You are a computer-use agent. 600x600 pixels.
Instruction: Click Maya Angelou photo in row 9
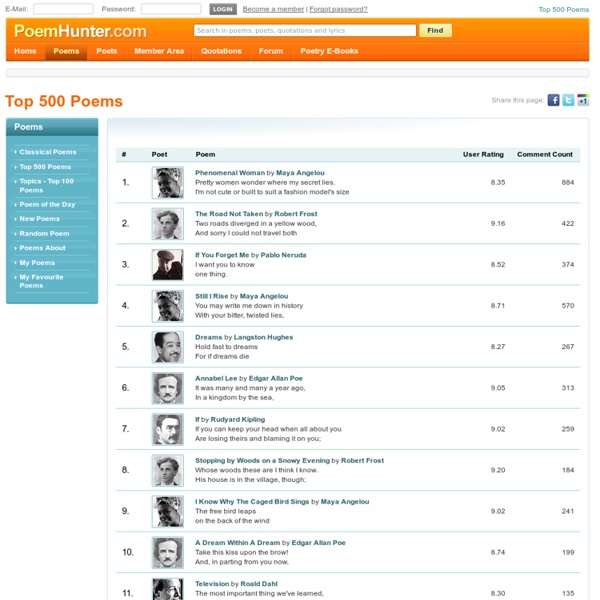click(168, 512)
